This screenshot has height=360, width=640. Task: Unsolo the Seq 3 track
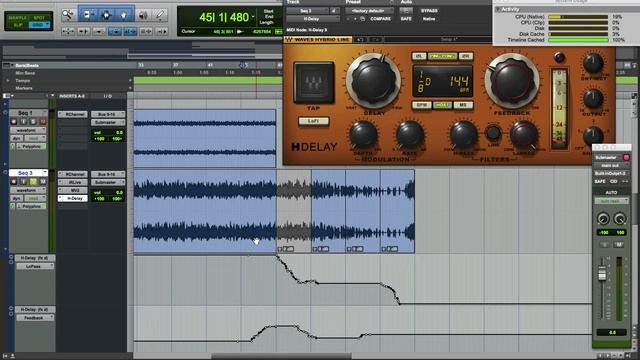click(33, 182)
